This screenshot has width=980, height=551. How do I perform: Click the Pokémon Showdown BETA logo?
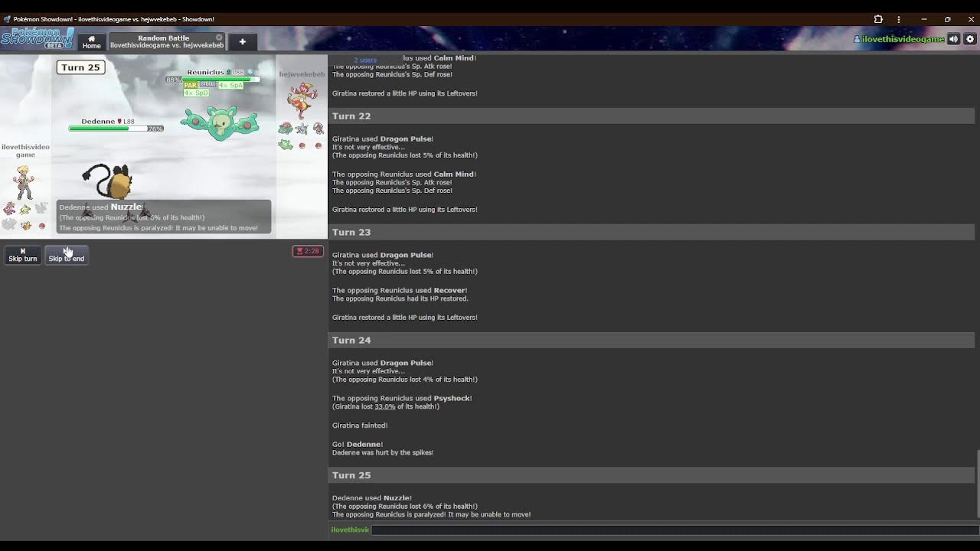(37, 38)
